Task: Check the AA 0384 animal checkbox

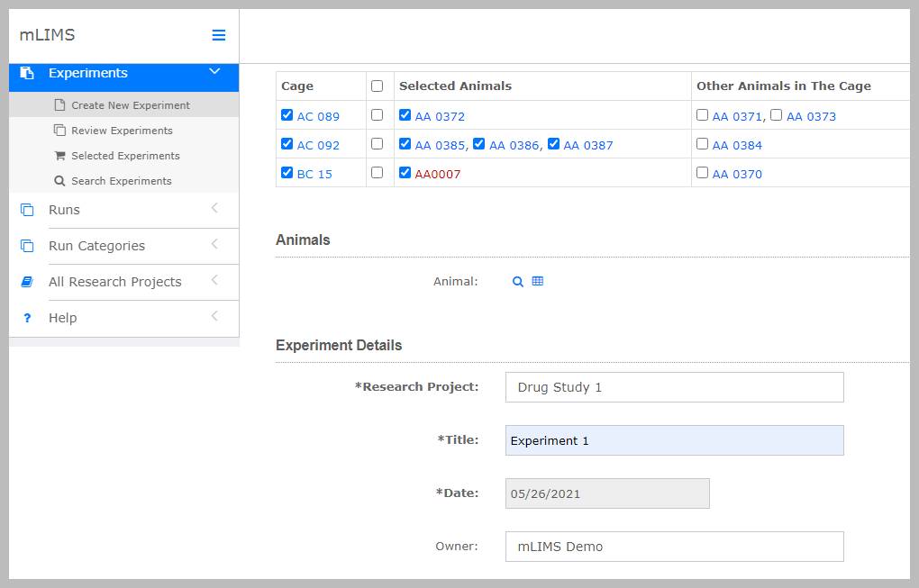Action: 703,144
